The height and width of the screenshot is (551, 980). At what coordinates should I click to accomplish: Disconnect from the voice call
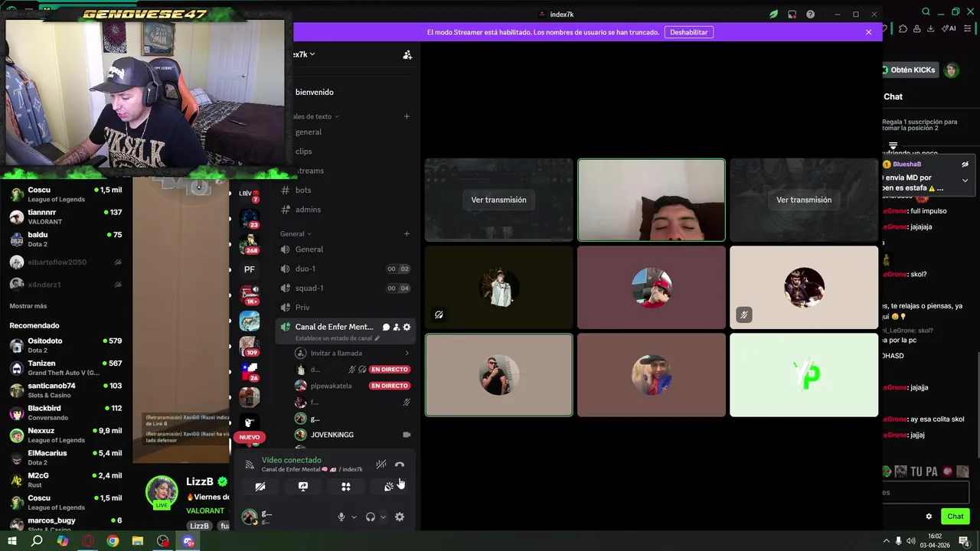click(400, 465)
